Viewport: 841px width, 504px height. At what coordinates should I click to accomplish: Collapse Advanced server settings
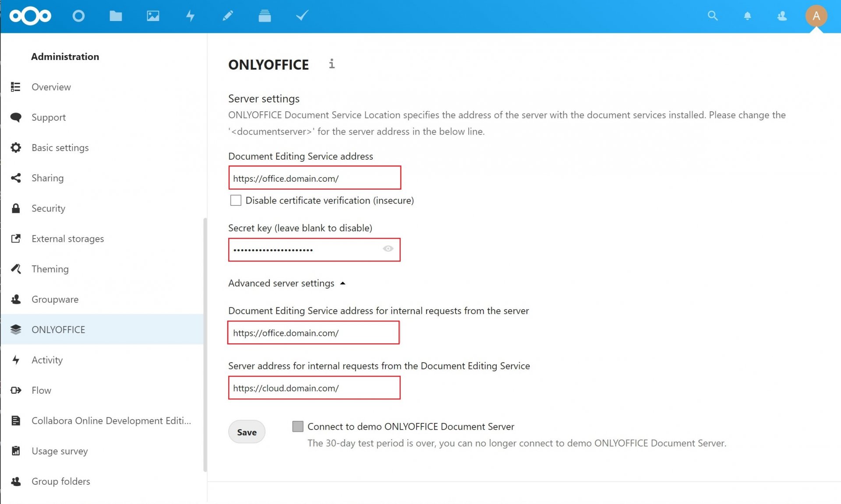(287, 283)
